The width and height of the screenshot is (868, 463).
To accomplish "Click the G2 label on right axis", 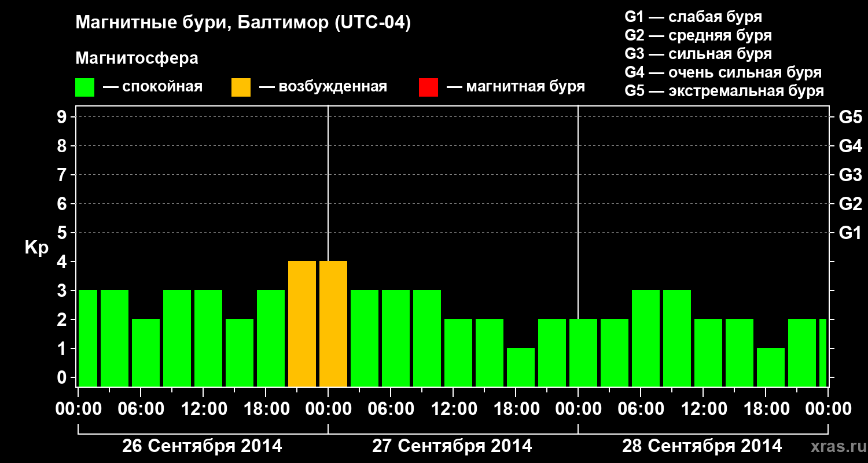I will pyautogui.click(x=850, y=204).
